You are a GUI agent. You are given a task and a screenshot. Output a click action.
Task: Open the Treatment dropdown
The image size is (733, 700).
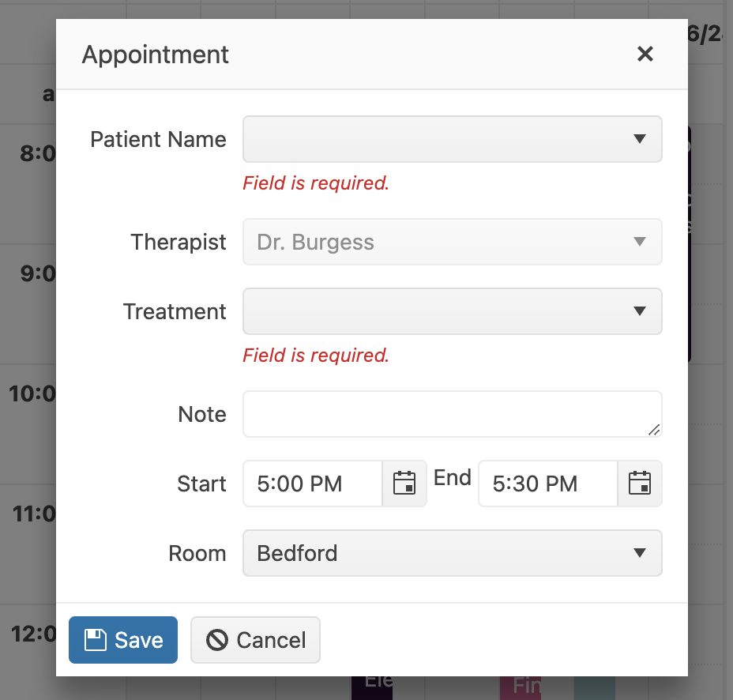coord(452,311)
